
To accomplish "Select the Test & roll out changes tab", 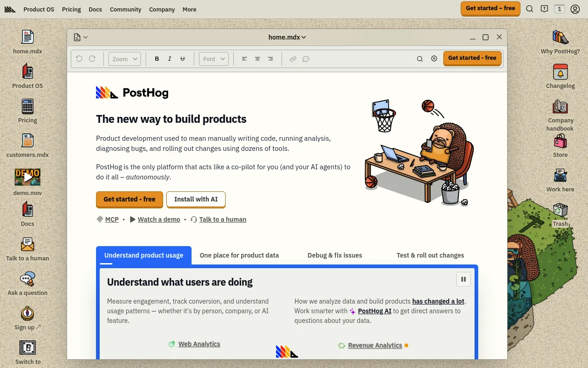I will pyautogui.click(x=430, y=255).
